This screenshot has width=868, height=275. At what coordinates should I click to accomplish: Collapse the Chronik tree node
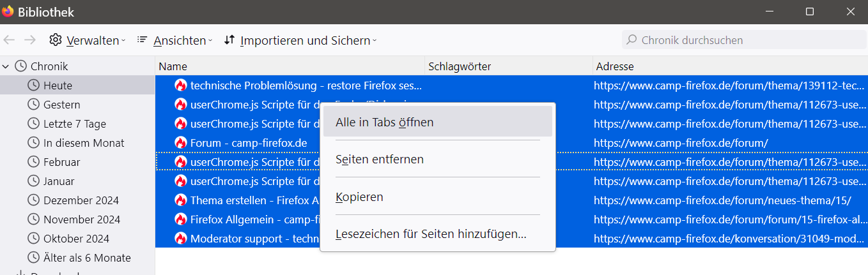coord(6,66)
